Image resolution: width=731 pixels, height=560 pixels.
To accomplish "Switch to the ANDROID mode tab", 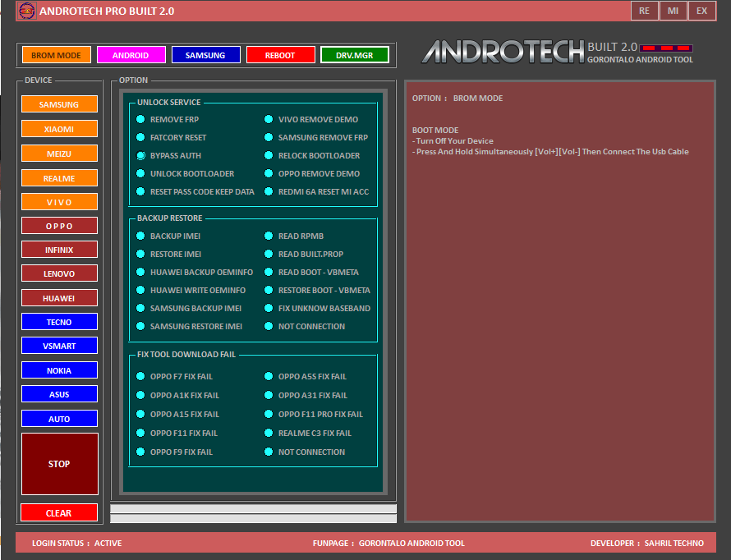I will pyautogui.click(x=131, y=54).
